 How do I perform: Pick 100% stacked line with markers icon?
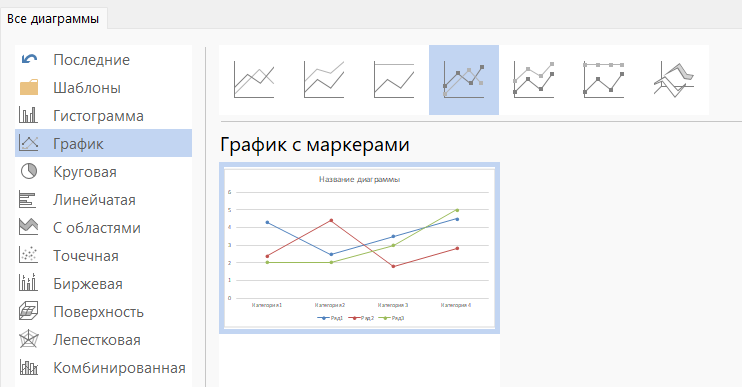click(604, 80)
